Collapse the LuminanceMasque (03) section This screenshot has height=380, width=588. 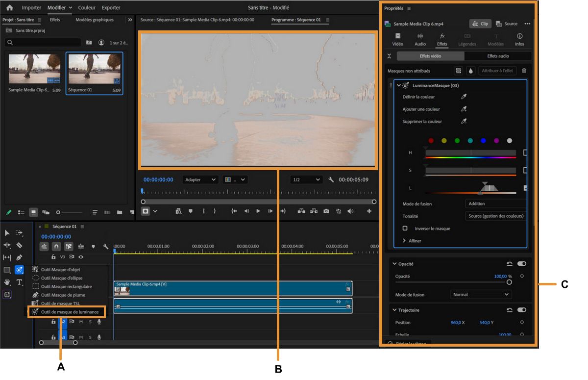[x=398, y=85]
